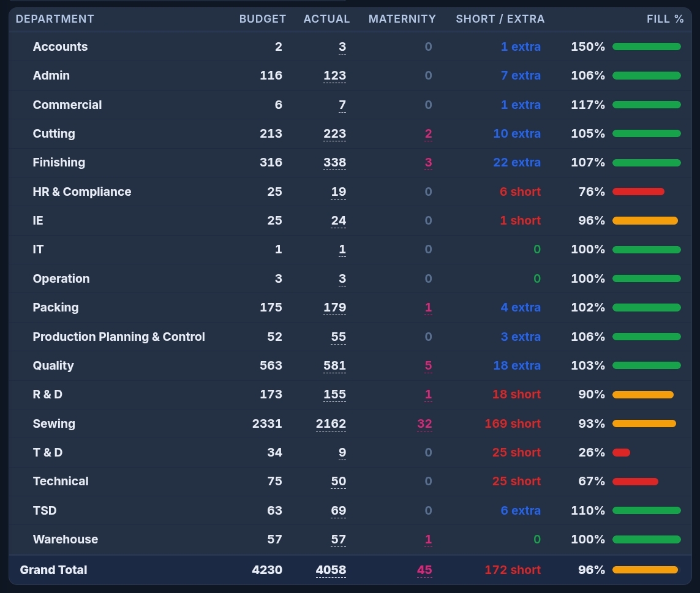Viewport: 700px width, 593px height.
Task: Click Grand Total budget value 4230
Action: point(267,570)
